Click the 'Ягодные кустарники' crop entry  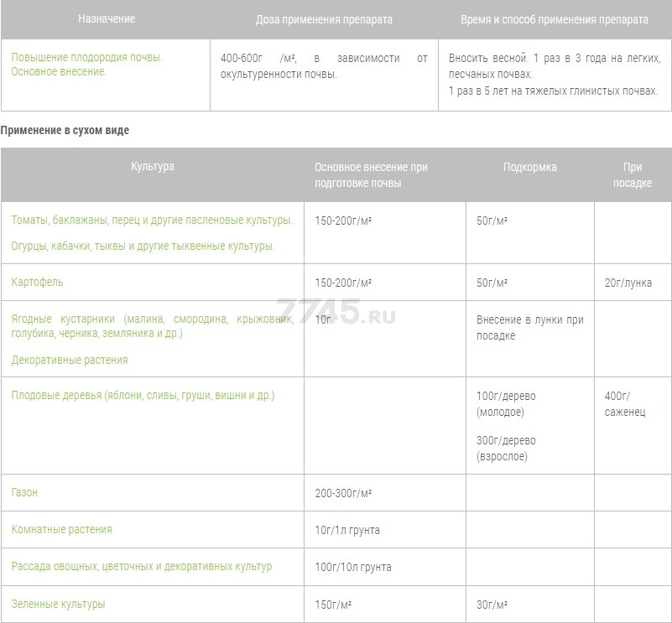152,326
